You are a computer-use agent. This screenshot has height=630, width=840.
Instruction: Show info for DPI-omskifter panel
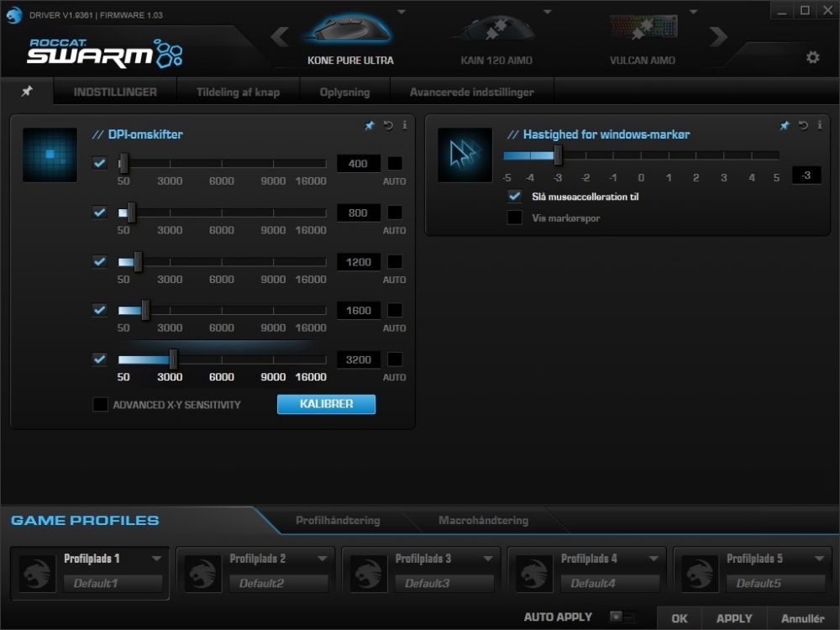pyautogui.click(x=405, y=125)
